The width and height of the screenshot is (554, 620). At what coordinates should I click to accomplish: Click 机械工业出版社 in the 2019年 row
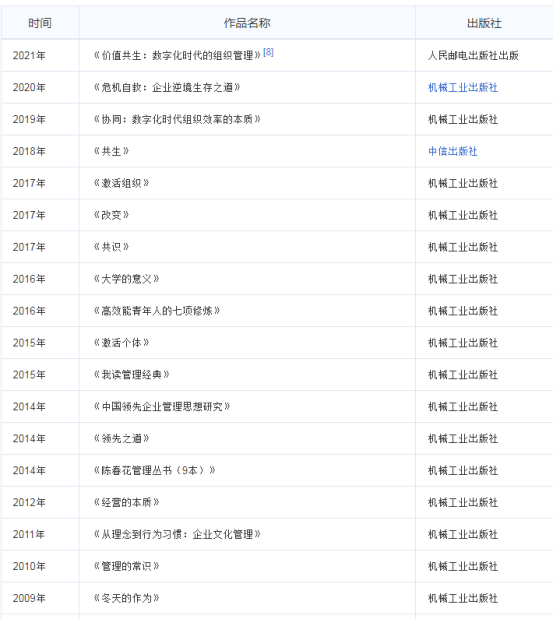[463, 119]
